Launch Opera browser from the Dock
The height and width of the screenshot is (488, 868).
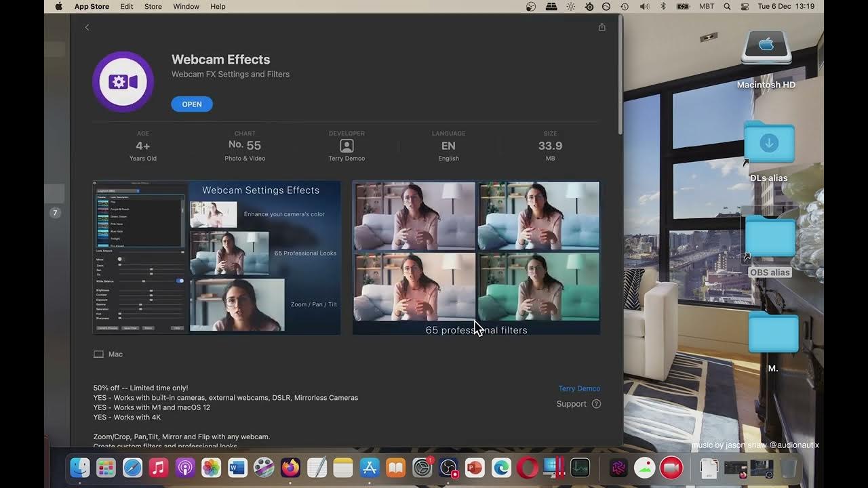click(x=528, y=468)
